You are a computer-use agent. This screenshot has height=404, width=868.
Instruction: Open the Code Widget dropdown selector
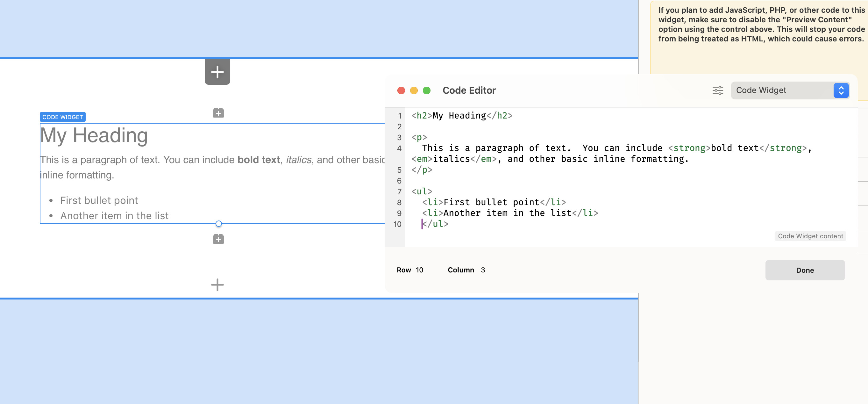(782, 90)
